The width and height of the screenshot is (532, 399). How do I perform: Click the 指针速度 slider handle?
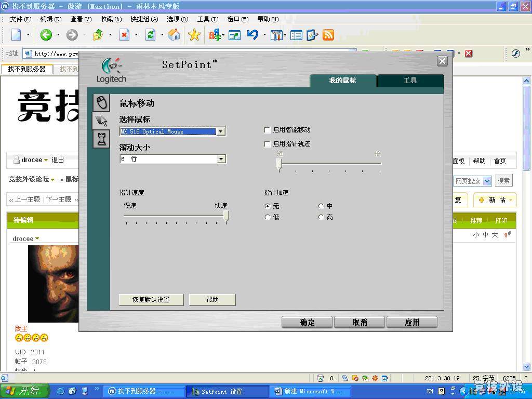click(226, 216)
